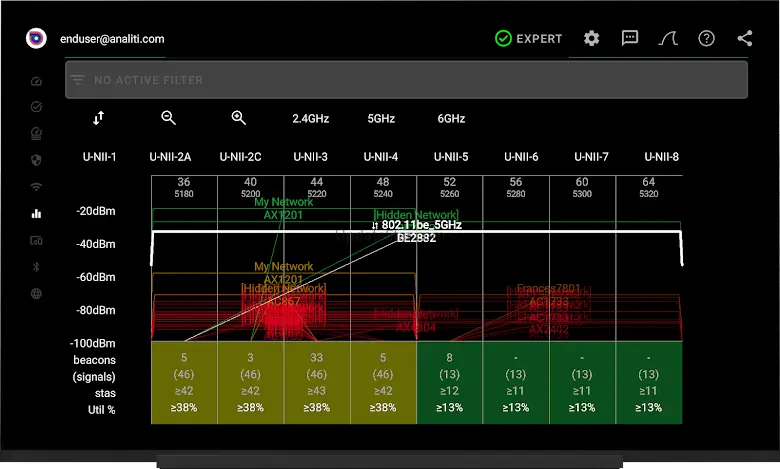Click channel 40 header 5200
Image resolution: width=780 pixels, height=469 pixels.
[250, 187]
